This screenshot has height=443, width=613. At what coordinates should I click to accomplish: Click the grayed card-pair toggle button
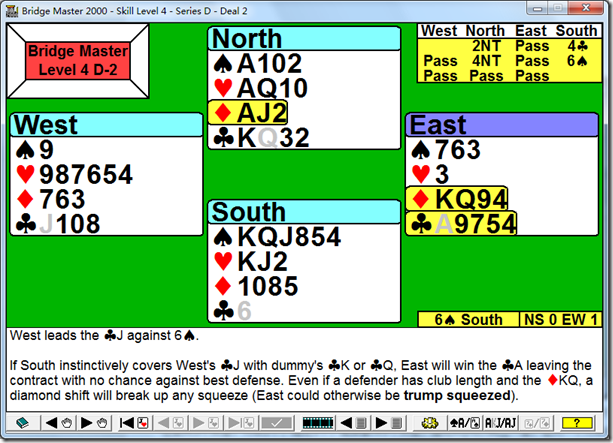click(x=537, y=423)
